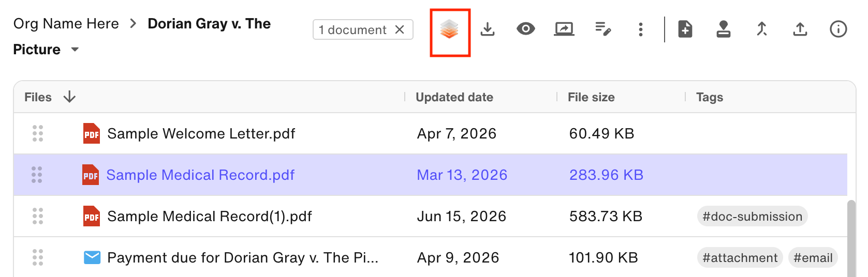Open the three-dot more options menu
868x277 pixels.
pos(641,29)
